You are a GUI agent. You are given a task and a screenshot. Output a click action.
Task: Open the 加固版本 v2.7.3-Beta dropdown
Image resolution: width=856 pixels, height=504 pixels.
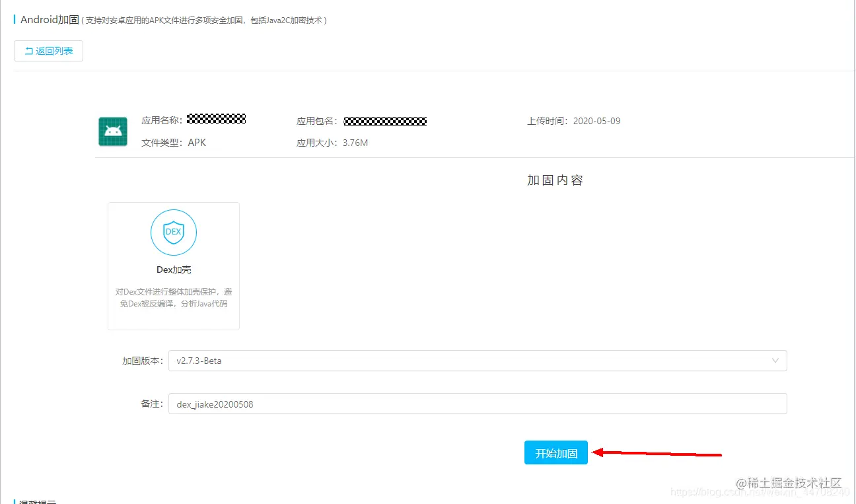click(x=478, y=361)
